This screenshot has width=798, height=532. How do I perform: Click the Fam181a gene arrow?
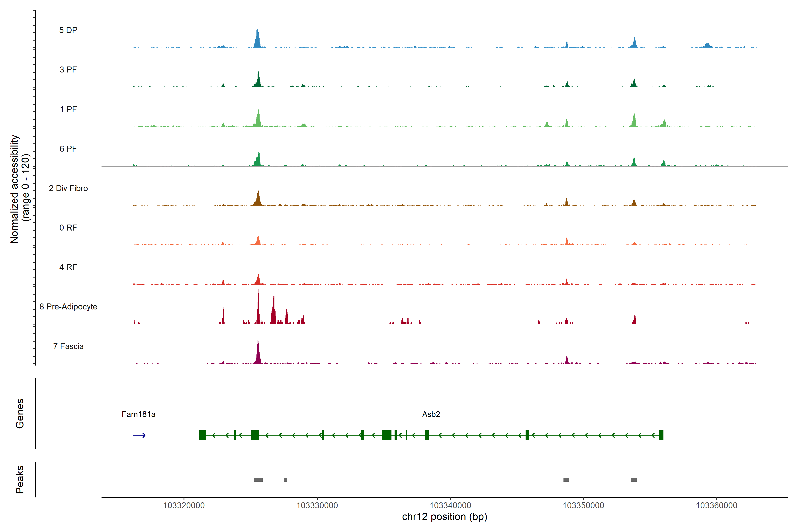click(x=139, y=435)
